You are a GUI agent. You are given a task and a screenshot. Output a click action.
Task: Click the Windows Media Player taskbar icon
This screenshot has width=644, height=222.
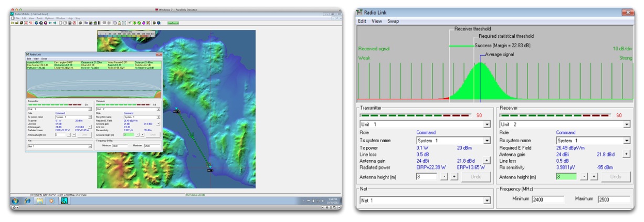tap(51, 201)
